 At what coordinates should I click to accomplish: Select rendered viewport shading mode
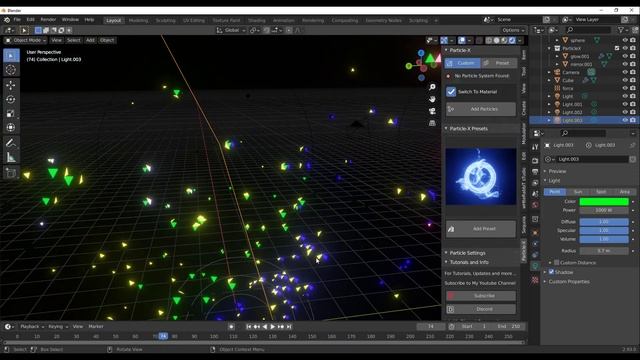512,40
